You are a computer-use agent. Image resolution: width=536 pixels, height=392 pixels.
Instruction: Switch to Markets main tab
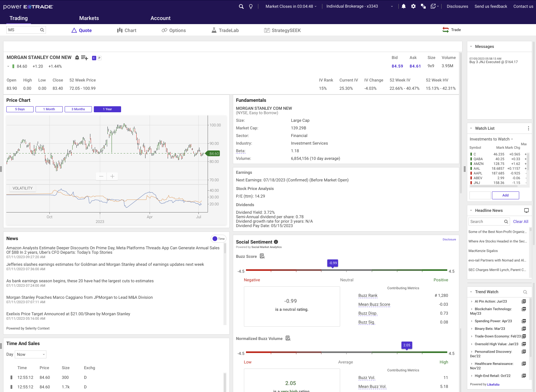click(x=89, y=18)
